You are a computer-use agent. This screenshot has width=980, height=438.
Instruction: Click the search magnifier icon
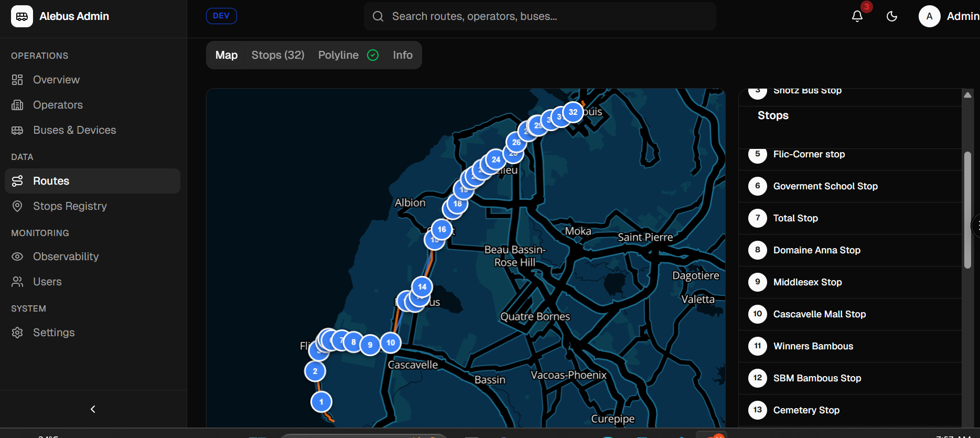tap(378, 16)
